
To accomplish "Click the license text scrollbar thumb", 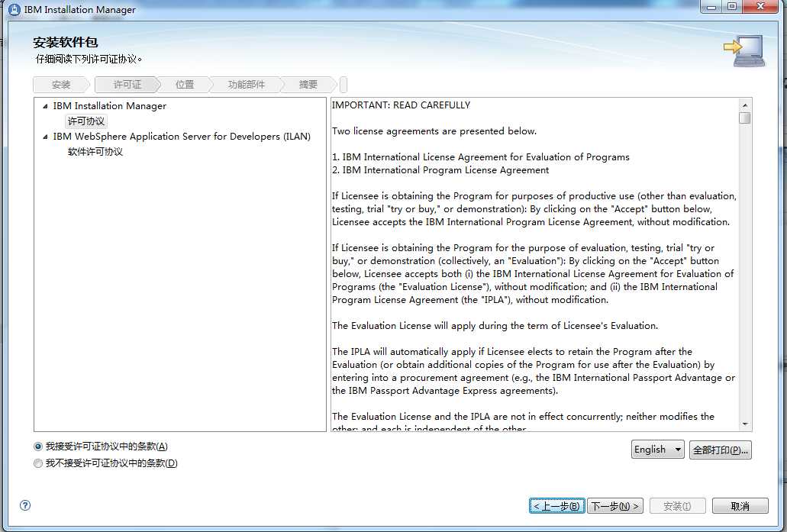I will click(745, 118).
